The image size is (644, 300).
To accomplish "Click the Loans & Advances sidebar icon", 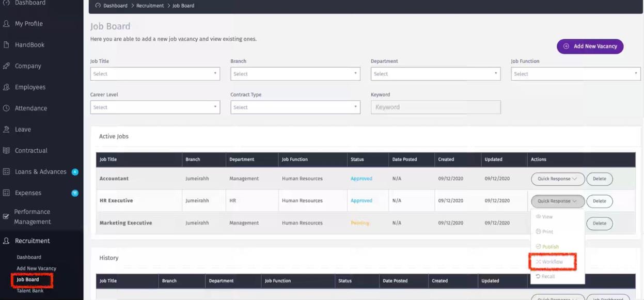I will (x=7, y=172).
